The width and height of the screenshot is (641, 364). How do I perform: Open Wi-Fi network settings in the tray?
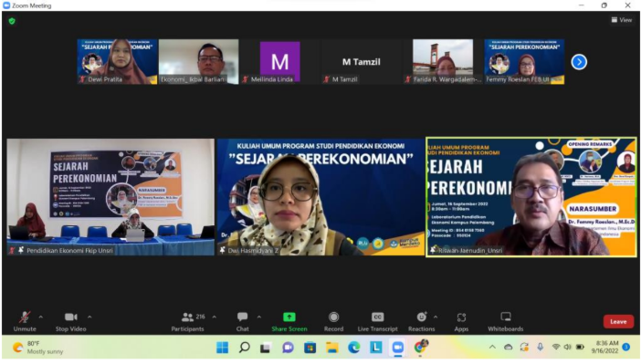point(556,348)
